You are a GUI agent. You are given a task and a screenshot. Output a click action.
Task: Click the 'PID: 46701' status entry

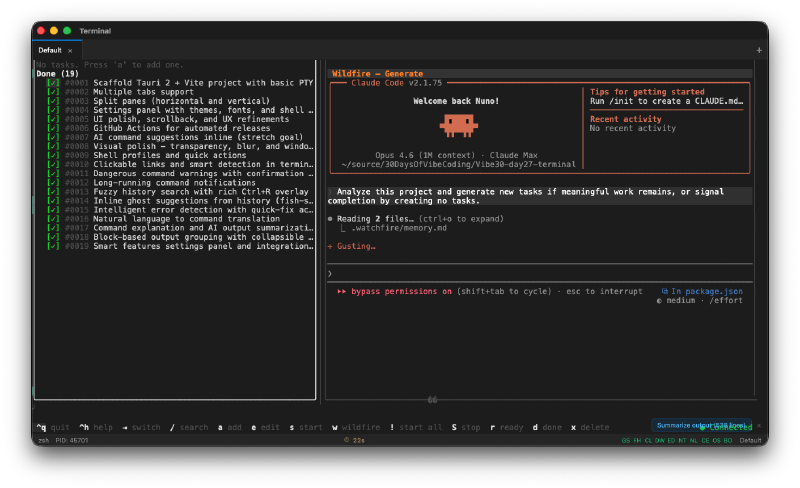point(72,440)
